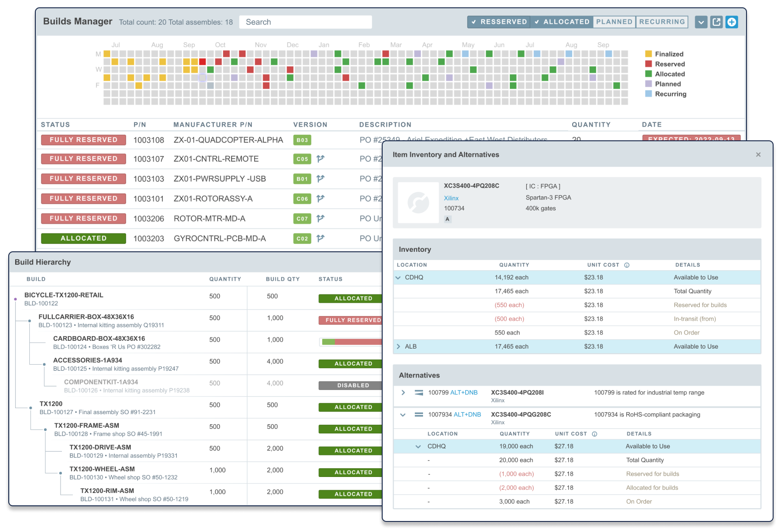The image size is (780, 532).
Task: Click ALT+DNB link for 100799
Action: (x=464, y=393)
